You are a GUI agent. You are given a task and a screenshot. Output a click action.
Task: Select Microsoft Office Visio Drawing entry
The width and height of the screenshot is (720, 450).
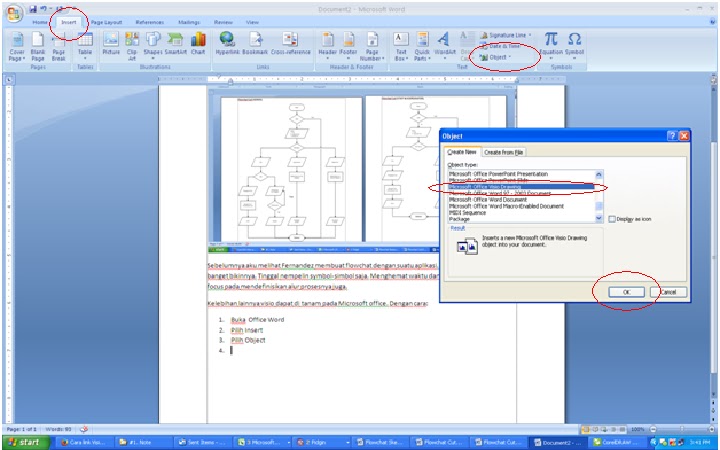(x=521, y=187)
